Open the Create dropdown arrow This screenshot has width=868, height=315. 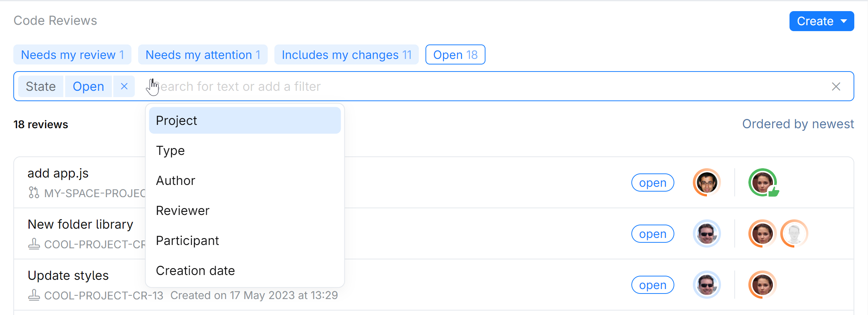click(x=844, y=21)
